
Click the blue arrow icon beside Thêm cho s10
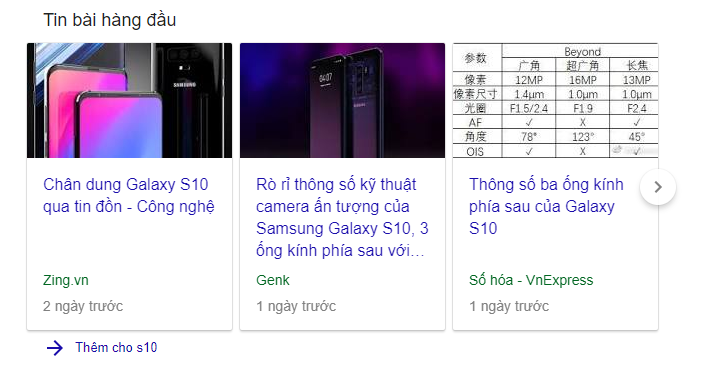coord(55,348)
